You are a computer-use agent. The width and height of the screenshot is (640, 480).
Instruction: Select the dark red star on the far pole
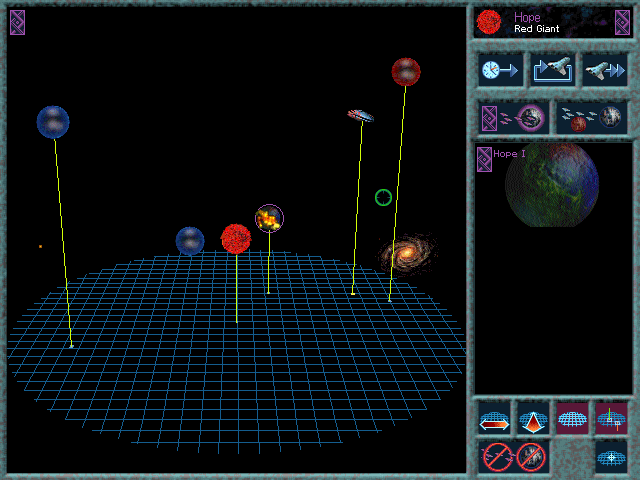coord(406,72)
